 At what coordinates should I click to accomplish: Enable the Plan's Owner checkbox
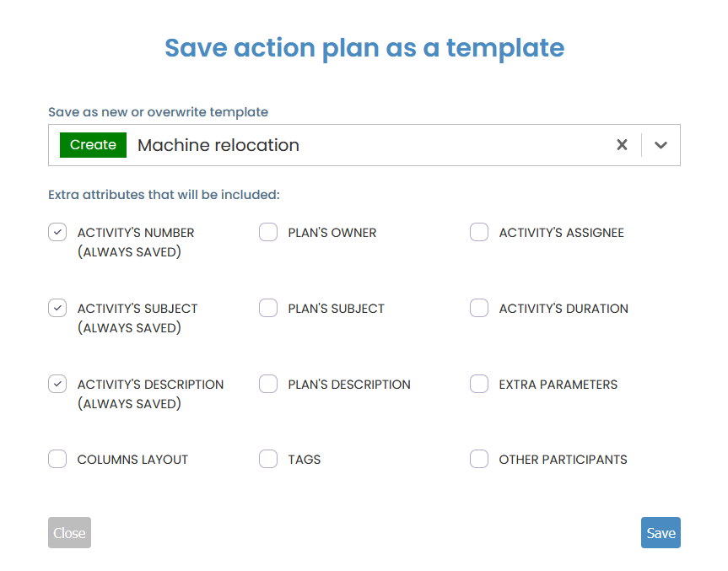coord(268,233)
